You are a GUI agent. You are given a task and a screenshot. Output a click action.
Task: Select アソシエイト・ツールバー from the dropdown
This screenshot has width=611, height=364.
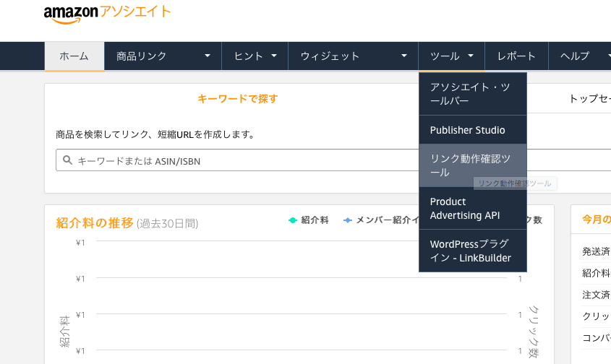(x=473, y=94)
